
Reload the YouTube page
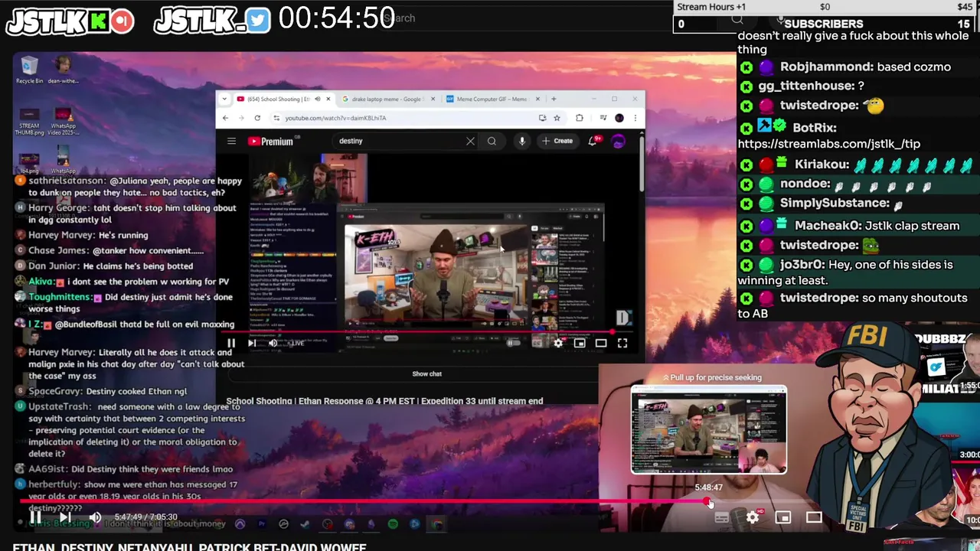point(257,118)
